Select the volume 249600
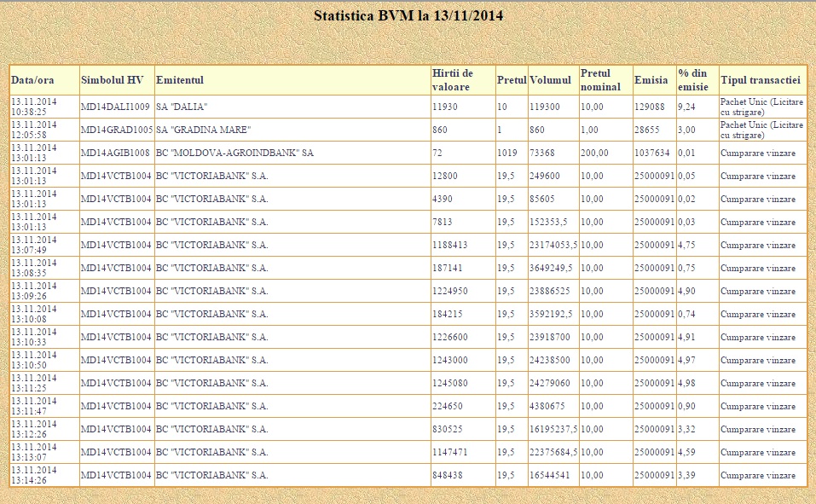Viewport: 816px width, 504px height. pos(545,176)
